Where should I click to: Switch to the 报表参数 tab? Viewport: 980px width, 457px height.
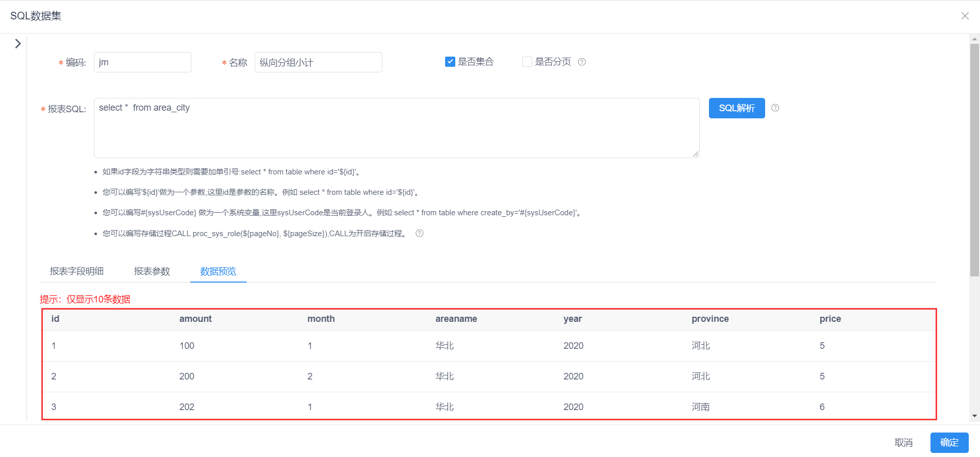pos(152,271)
